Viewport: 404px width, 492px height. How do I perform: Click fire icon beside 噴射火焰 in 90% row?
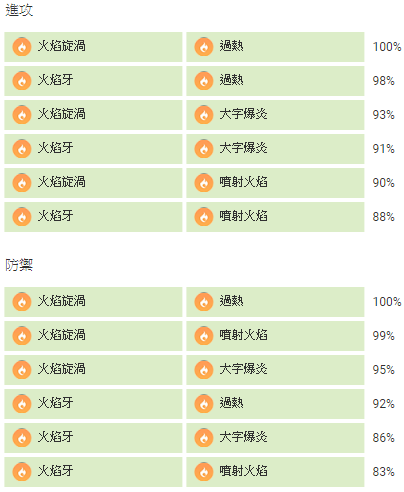[x=204, y=183]
